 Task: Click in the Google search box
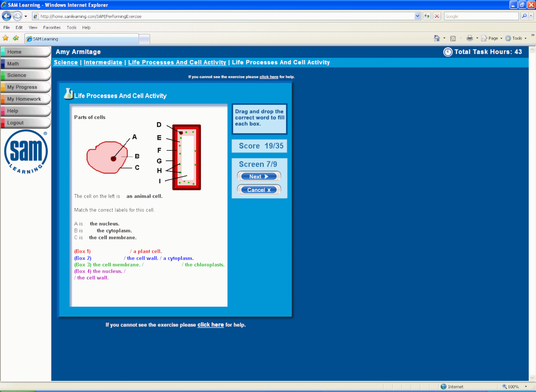click(481, 16)
